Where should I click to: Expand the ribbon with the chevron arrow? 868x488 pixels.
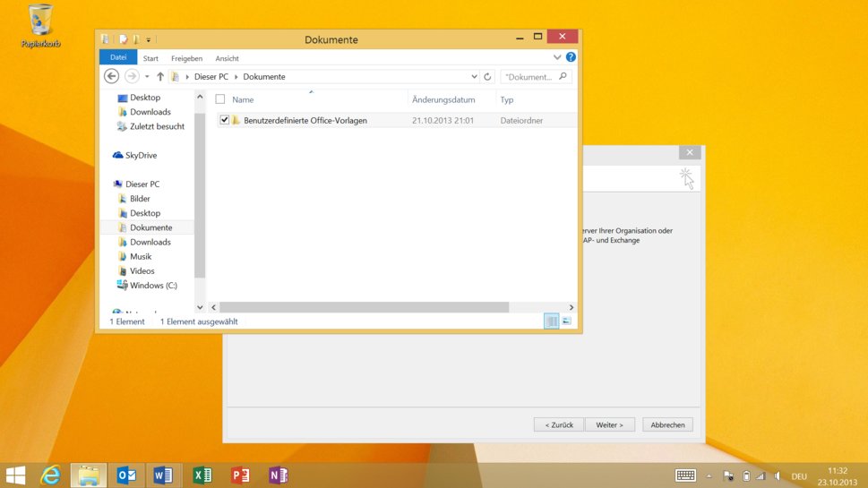click(x=557, y=57)
